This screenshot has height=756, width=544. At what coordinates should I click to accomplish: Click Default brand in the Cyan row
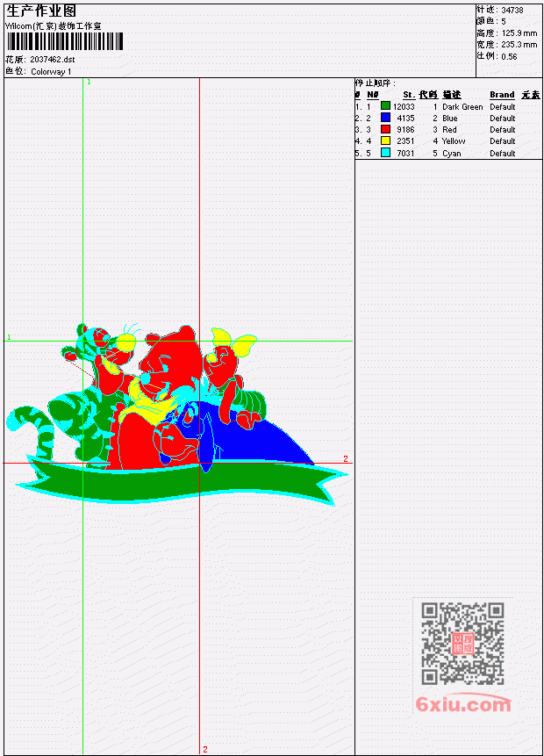coord(503,154)
